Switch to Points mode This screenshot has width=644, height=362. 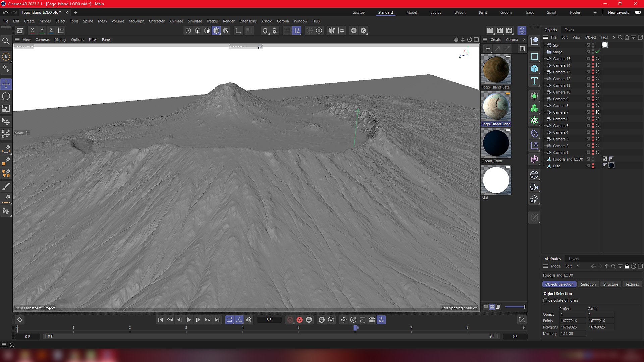188,31
